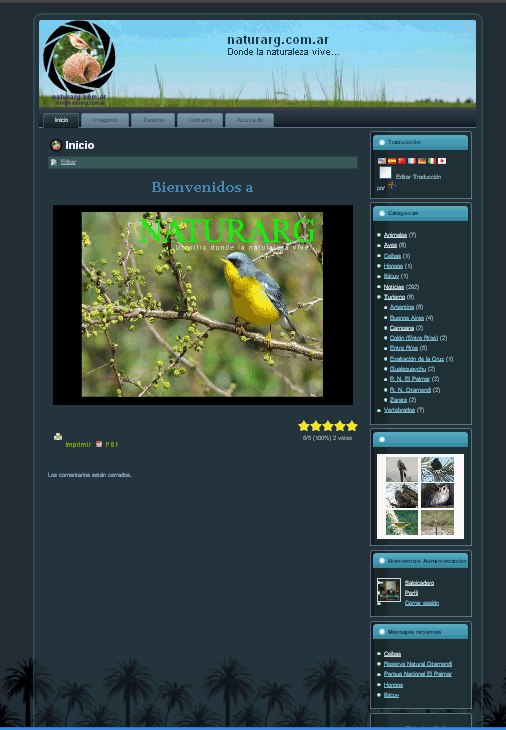Click the Japanese flag translation icon
Screen dimensions: 506x730
tap(442, 161)
